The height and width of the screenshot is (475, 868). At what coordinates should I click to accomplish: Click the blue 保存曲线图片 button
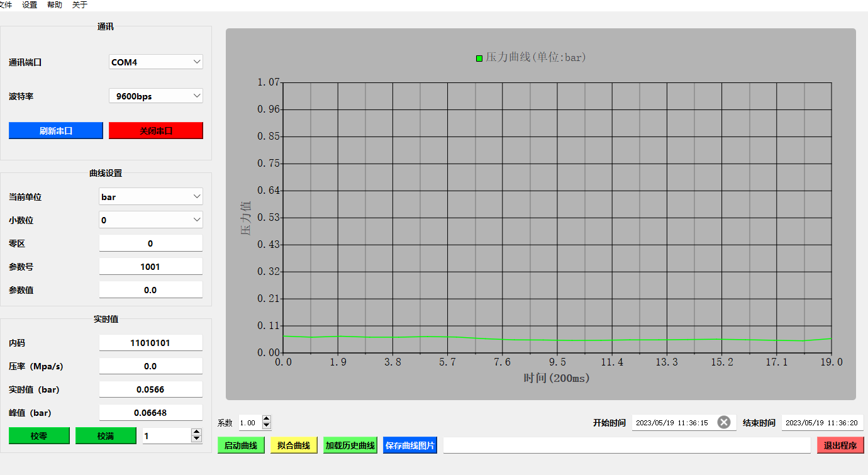[x=409, y=445]
